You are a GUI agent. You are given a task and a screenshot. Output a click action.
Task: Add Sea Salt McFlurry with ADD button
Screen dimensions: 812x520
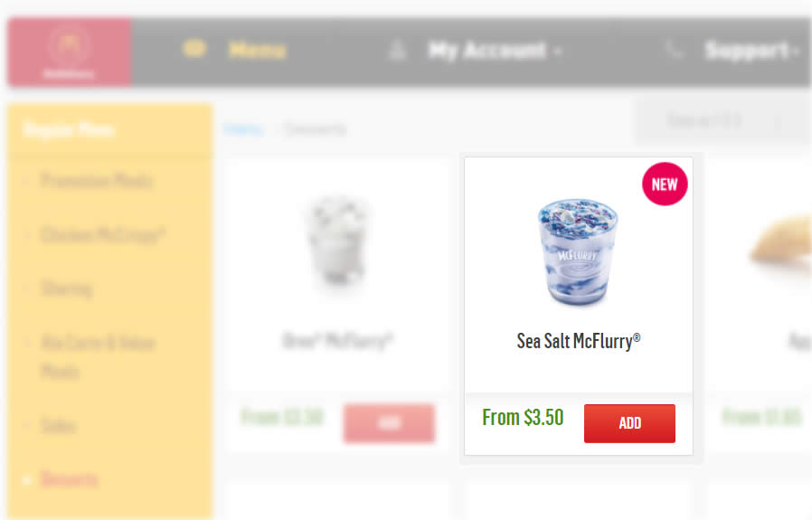pos(629,423)
